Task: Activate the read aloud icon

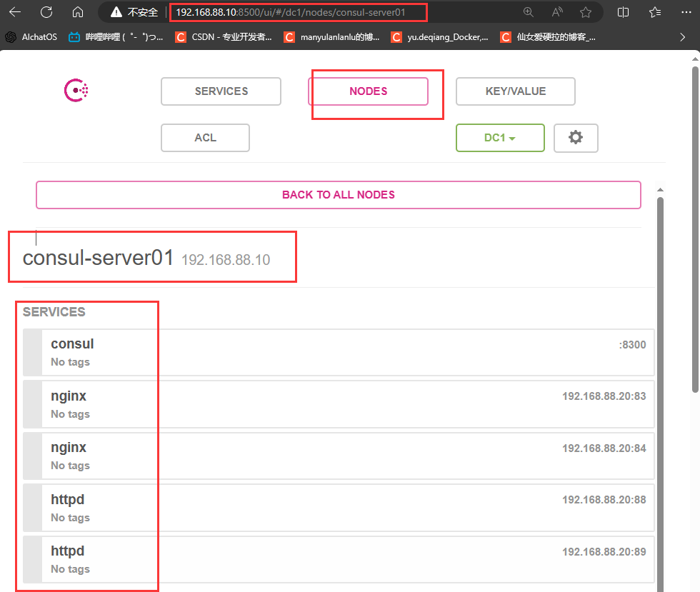Action: 557,12
